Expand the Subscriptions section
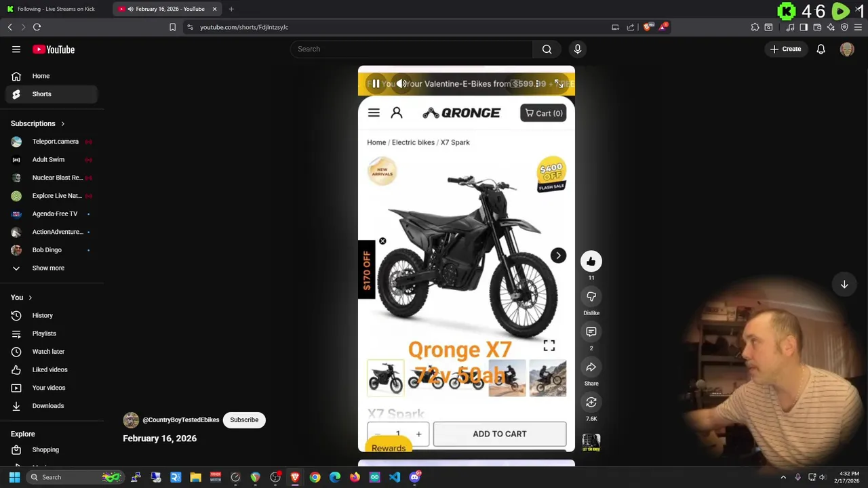 point(38,123)
